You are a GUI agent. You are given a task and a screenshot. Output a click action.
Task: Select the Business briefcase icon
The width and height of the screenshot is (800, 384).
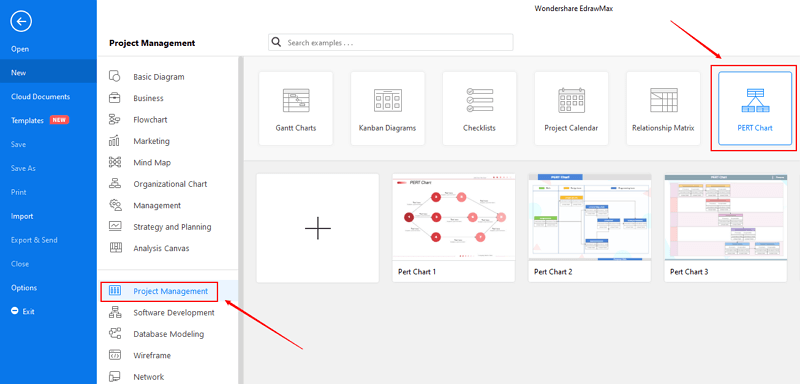(x=115, y=98)
